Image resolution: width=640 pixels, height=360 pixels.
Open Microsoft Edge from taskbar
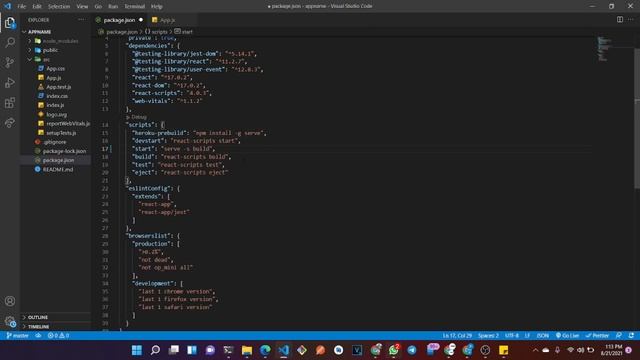265,350
